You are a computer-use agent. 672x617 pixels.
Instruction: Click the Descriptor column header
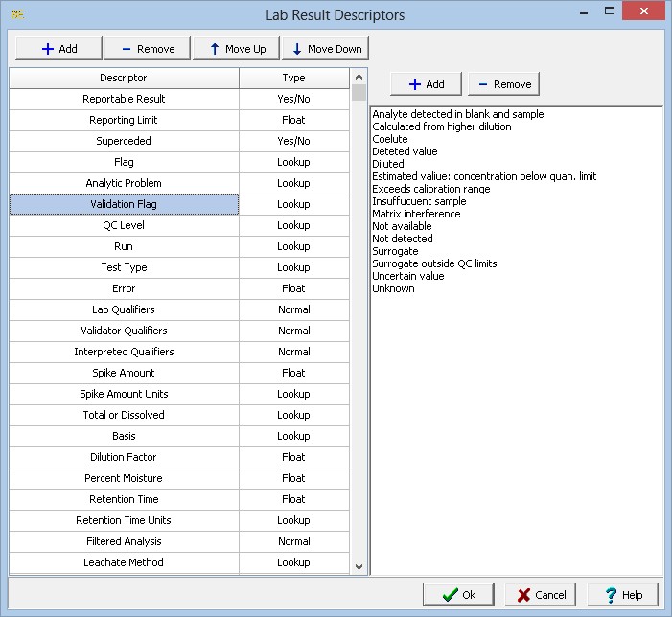[124, 78]
